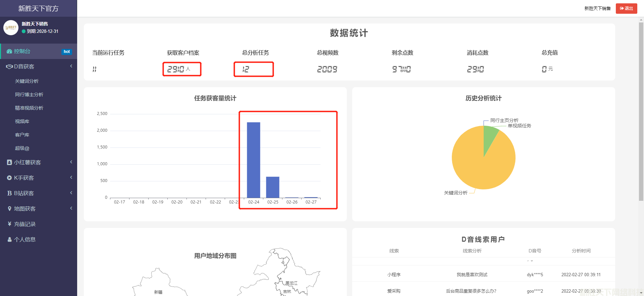Image resolution: width=644 pixels, height=296 pixels.
Task: Click the D音获客 sidebar icon
Action: point(9,67)
